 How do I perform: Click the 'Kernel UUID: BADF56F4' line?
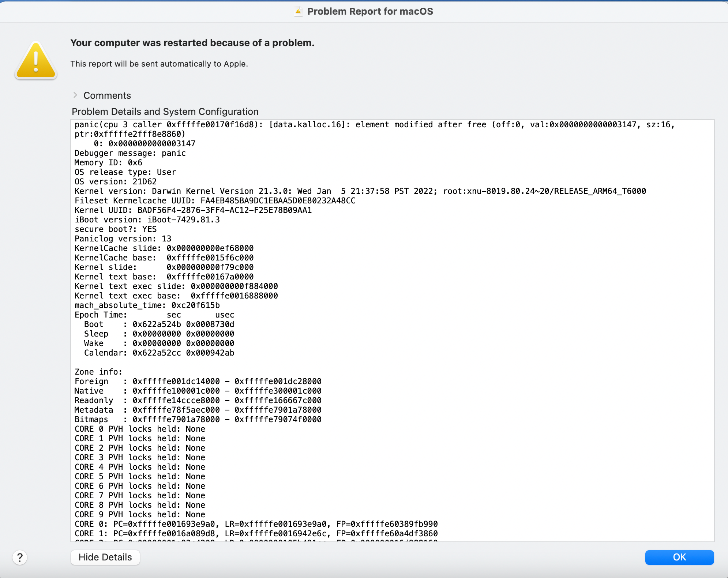tap(193, 210)
